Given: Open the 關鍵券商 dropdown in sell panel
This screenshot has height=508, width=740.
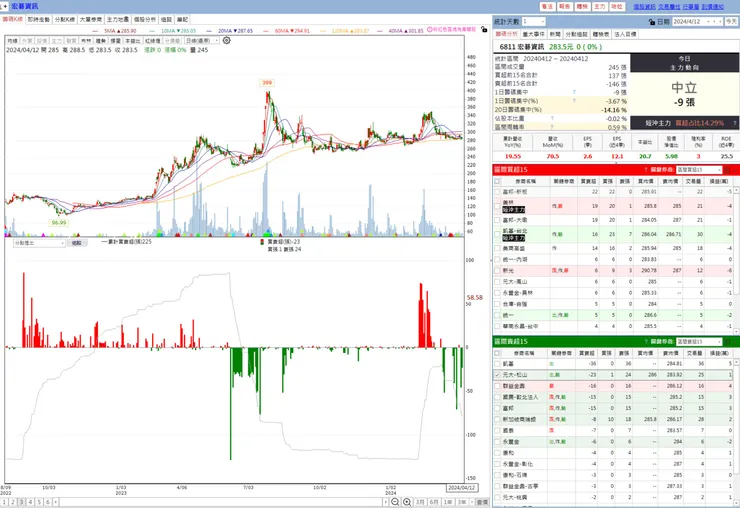Looking at the screenshot, I should point(699,341).
